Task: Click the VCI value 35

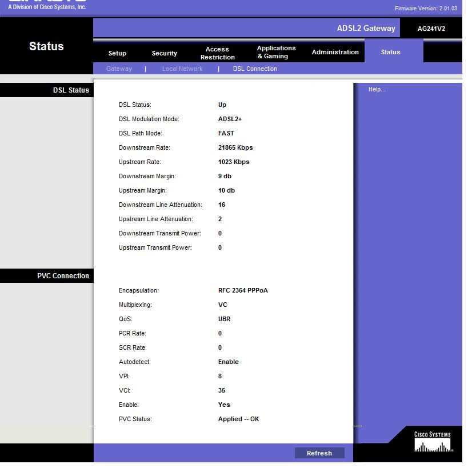Action: click(x=222, y=390)
